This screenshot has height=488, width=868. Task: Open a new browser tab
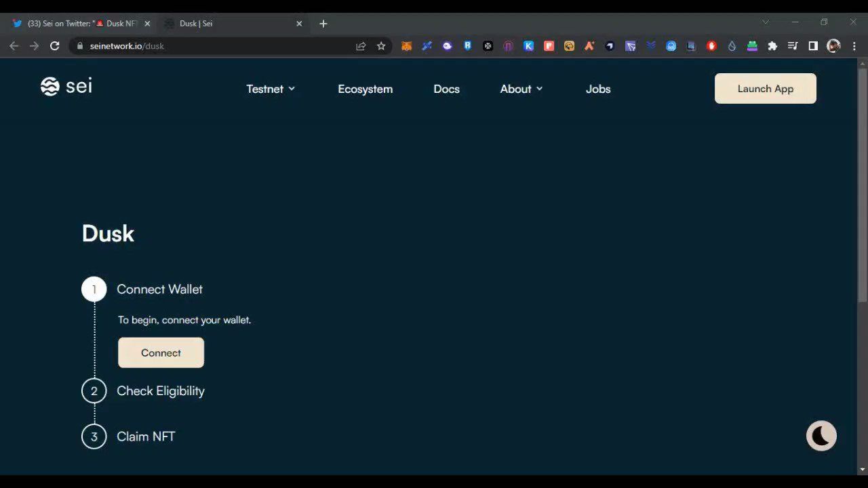pos(323,24)
